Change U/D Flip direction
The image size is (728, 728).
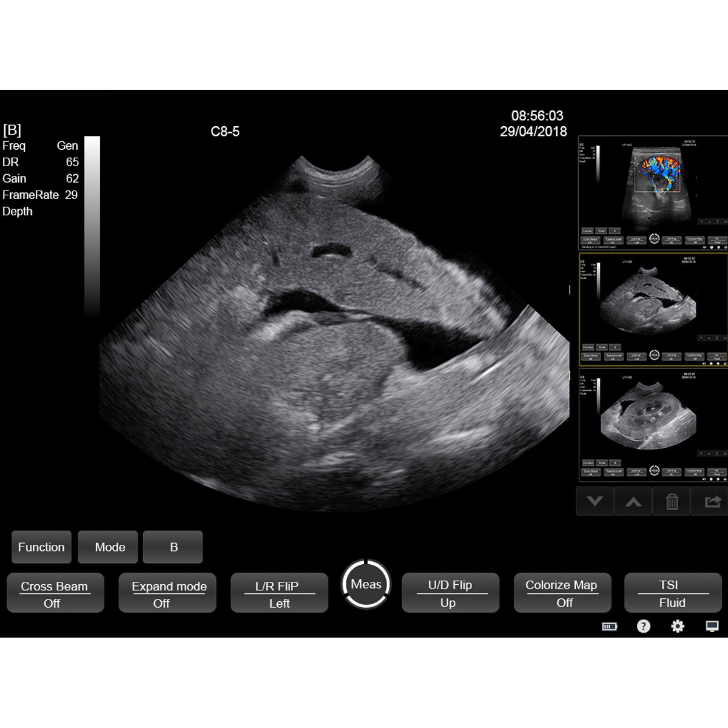point(450,593)
